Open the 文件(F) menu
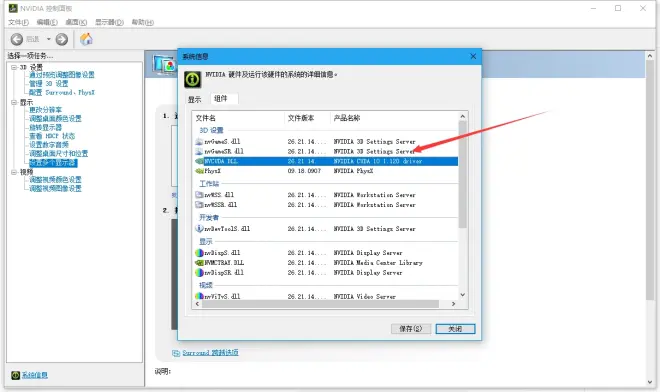 click(x=18, y=22)
